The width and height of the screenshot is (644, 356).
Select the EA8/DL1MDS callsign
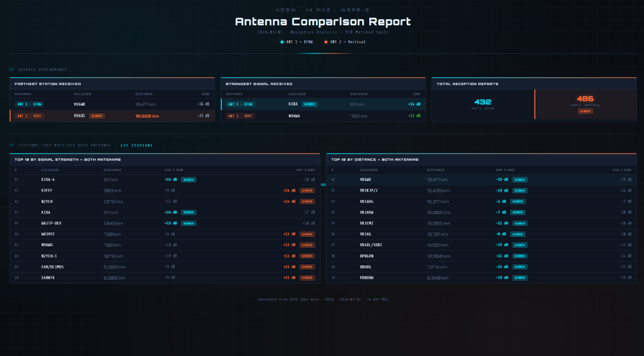coord(52,267)
